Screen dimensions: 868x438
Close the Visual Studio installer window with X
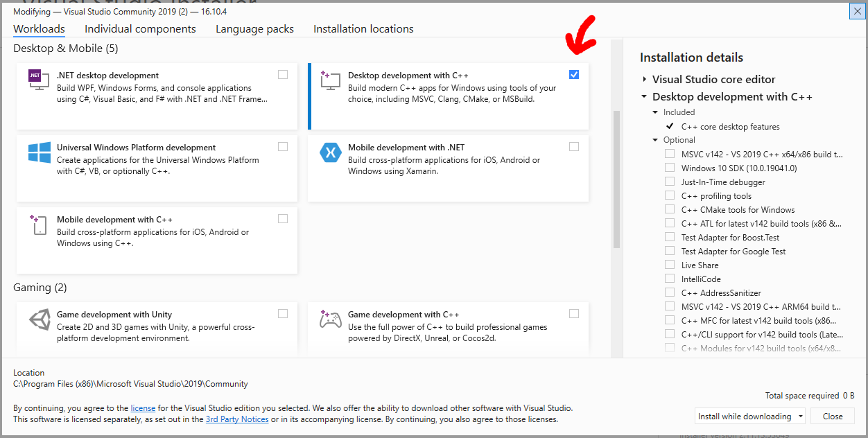click(x=857, y=11)
